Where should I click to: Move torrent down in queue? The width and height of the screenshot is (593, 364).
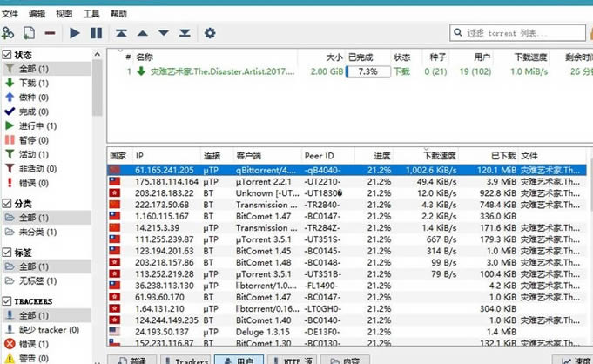164,33
